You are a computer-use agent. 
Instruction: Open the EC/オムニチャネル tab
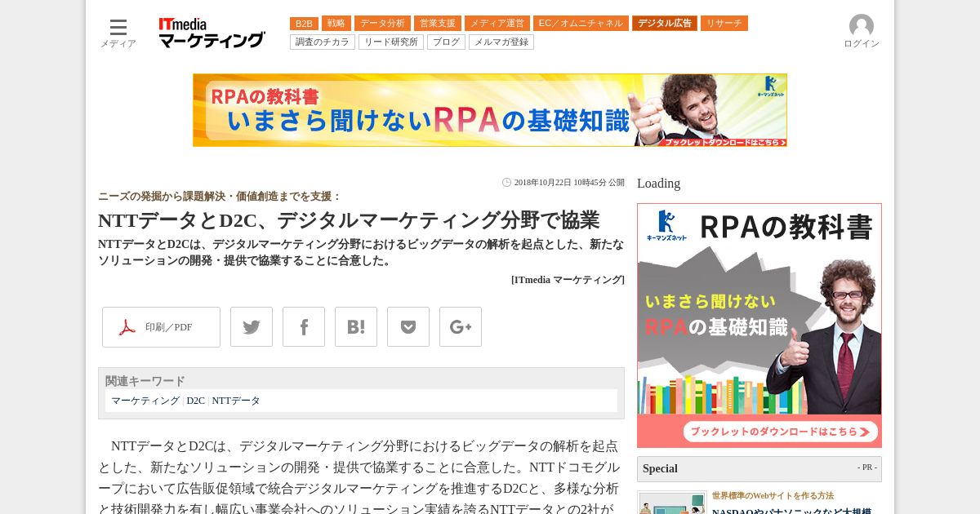(581, 24)
